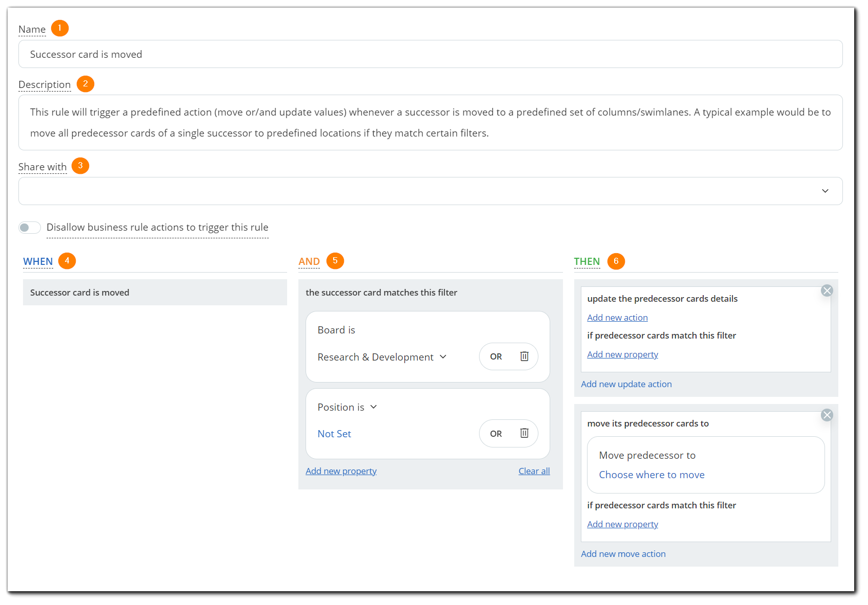Click the numbered badge next to Name
Screen dimensions: 868x605
point(59,28)
